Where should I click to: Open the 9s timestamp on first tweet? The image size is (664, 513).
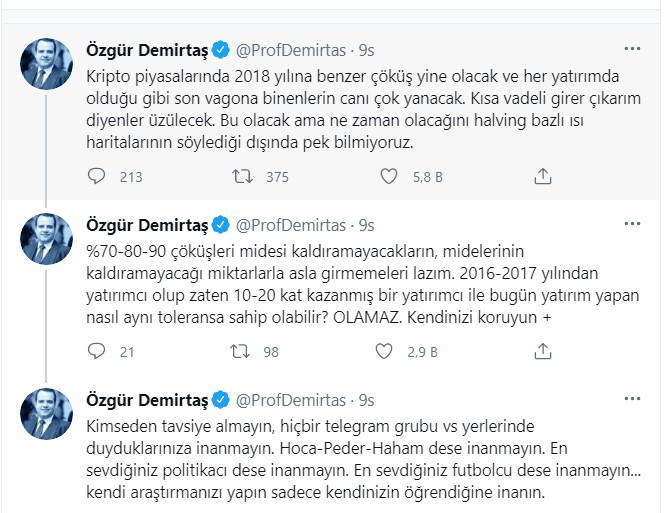coord(366,49)
